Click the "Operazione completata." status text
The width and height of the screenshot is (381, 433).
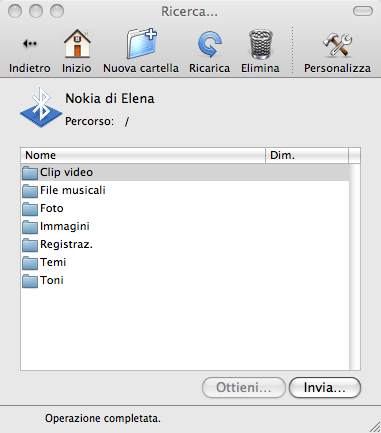tap(103, 418)
